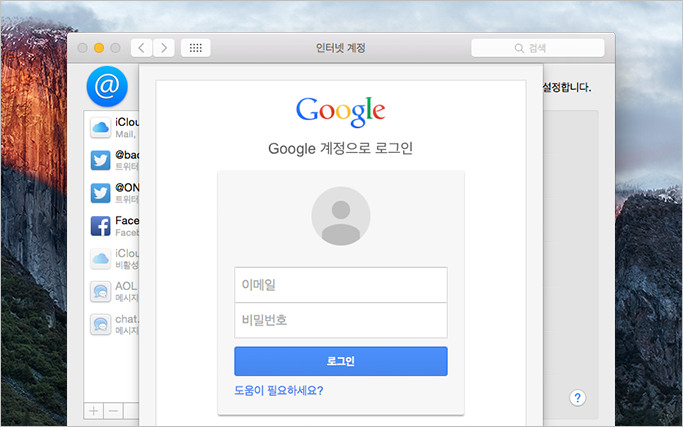Click the yellow minimize window button
Viewport: 683px width, 427px height.
(x=99, y=48)
